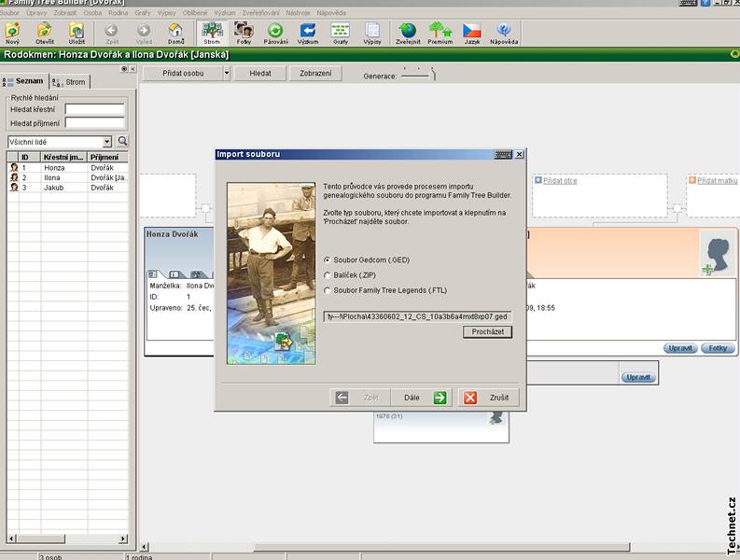Go back using the Zpět toolbar arrow

112,32
